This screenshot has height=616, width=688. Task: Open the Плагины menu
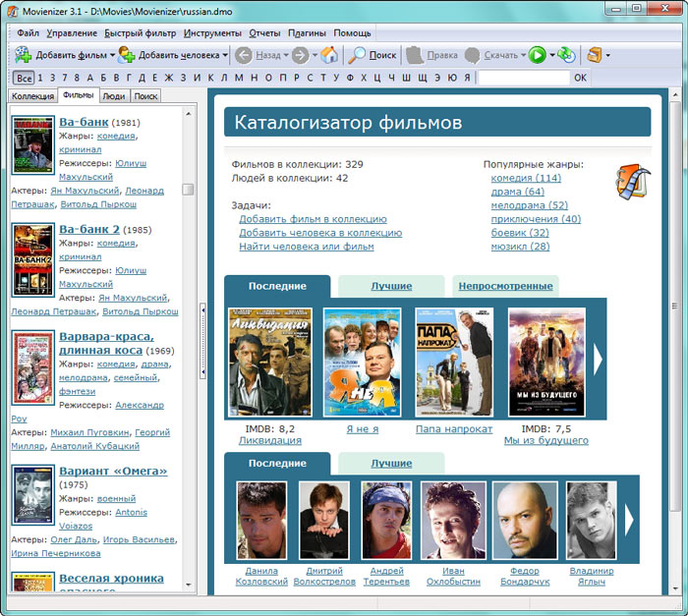pyautogui.click(x=307, y=33)
